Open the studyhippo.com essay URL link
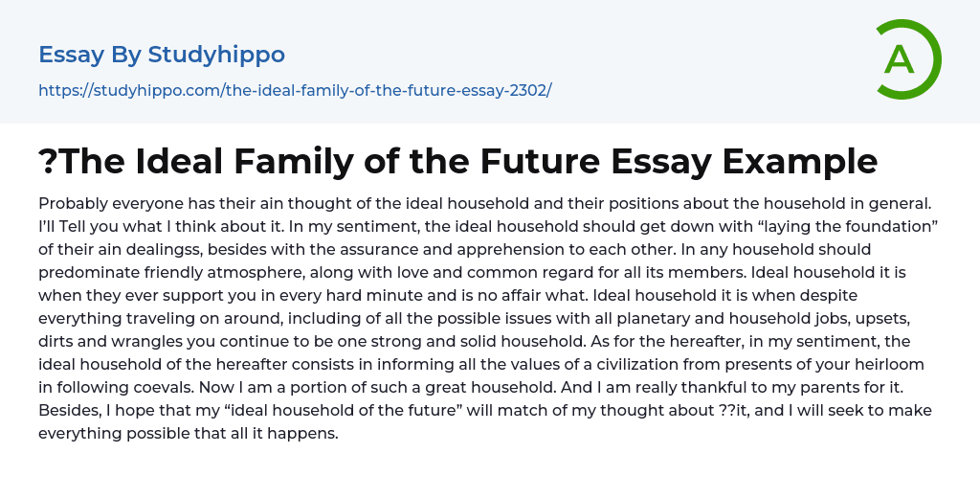This screenshot has height=499, width=980. point(295,90)
